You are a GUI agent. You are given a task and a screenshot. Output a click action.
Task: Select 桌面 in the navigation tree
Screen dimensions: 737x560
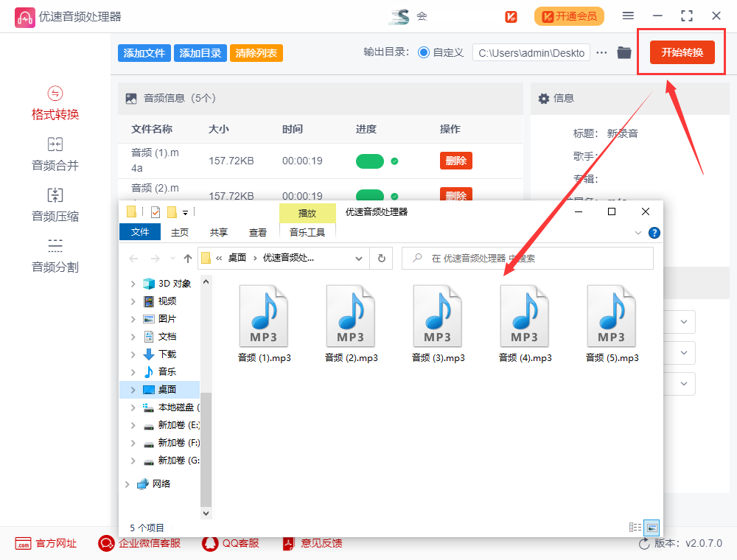tap(167, 390)
